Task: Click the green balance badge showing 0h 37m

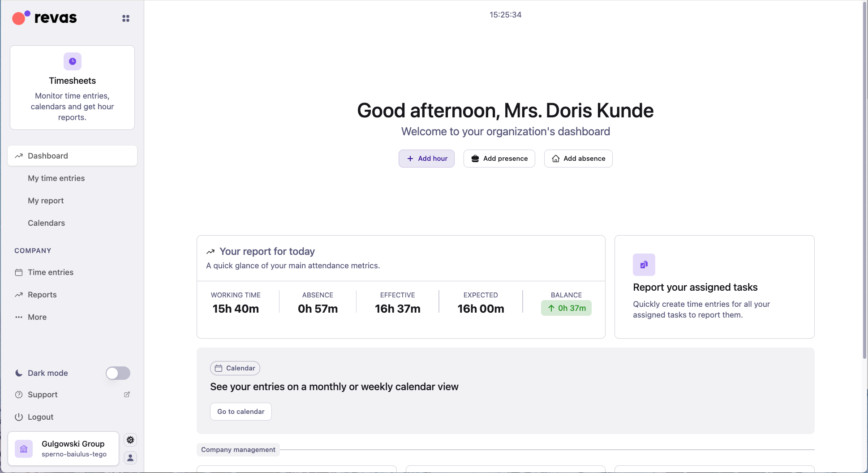Action: [x=566, y=308]
